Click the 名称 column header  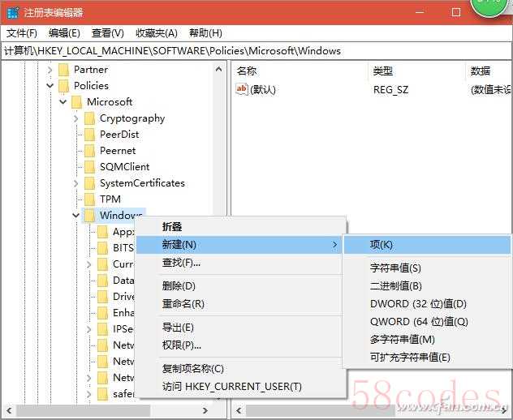coord(247,71)
